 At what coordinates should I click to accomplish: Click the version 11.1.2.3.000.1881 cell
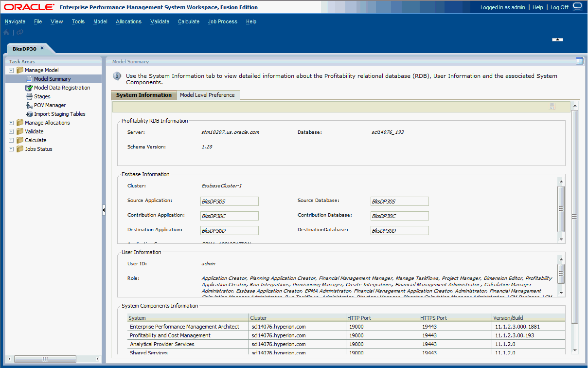529,327
